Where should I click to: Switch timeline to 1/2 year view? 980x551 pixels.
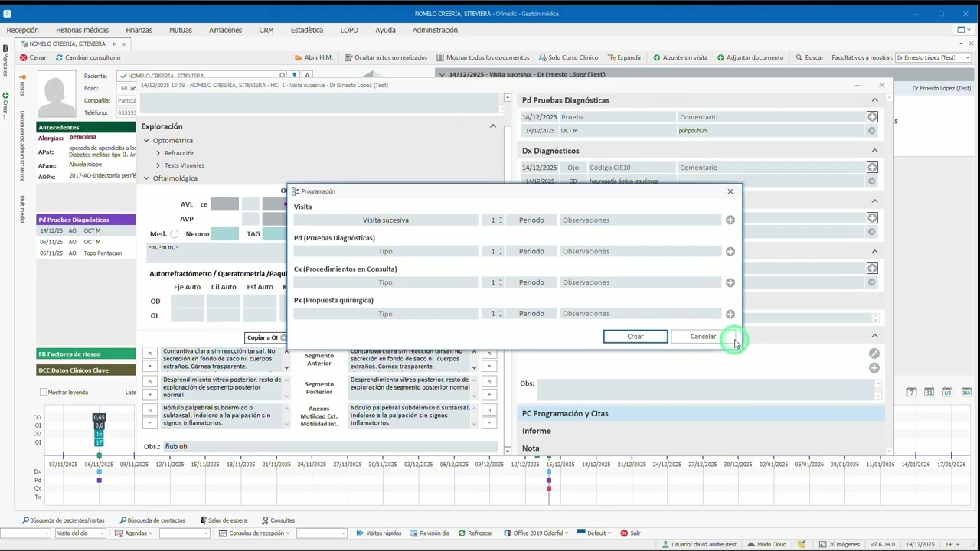pos(947,392)
